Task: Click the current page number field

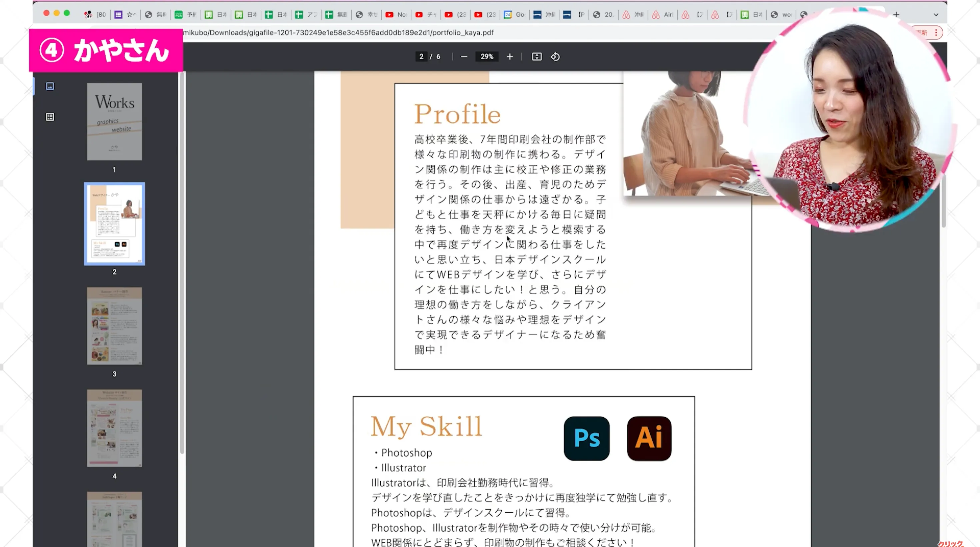Action: pos(421,57)
